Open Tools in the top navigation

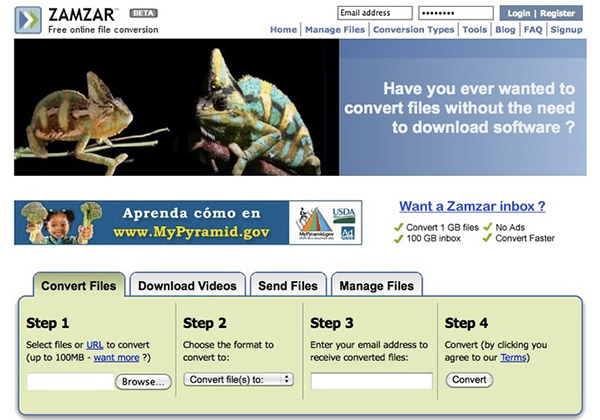474,30
